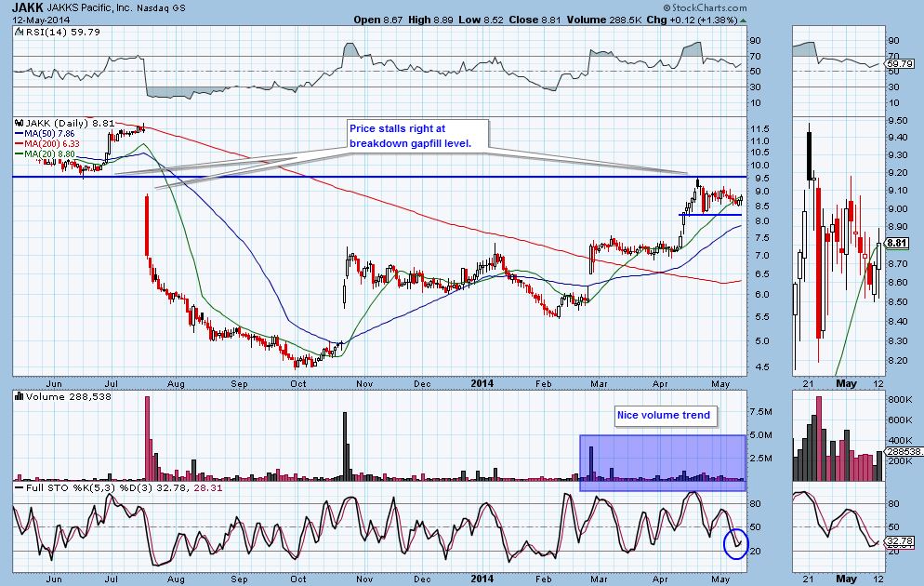Click the '8.20' price label in the zoom panel
The height and width of the screenshot is (586, 924).
[898, 361]
